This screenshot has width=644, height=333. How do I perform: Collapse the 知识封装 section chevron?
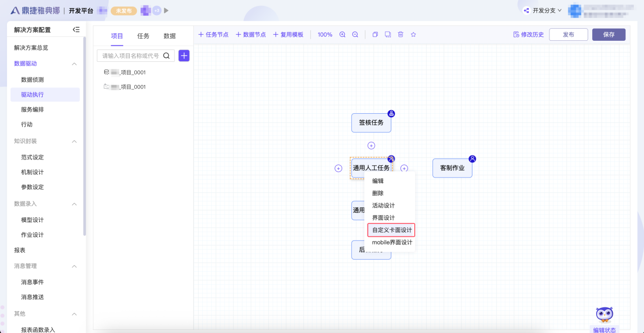pyautogui.click(x=74, y=141)
